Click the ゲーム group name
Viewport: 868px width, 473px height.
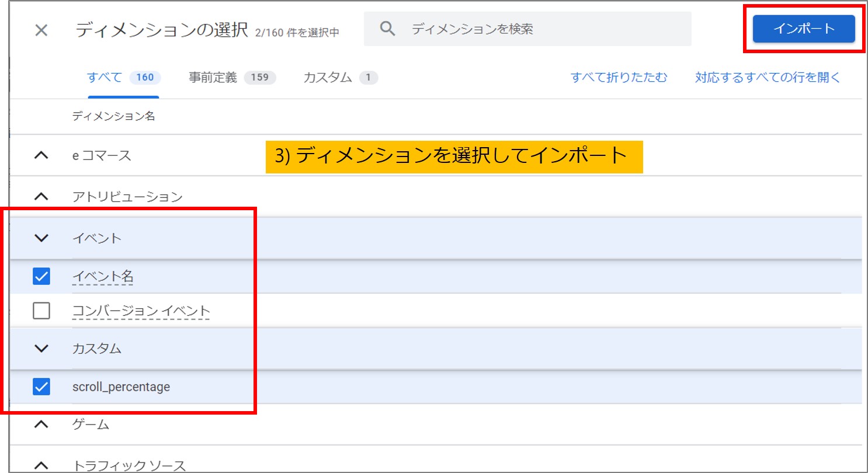click(x=91, y=425)
